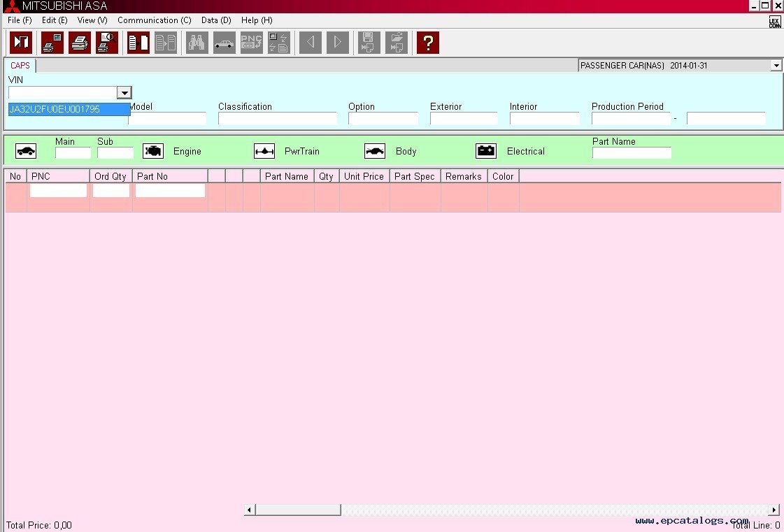
Task: Select the PwrTrain group icon
Action: point(264,151)
